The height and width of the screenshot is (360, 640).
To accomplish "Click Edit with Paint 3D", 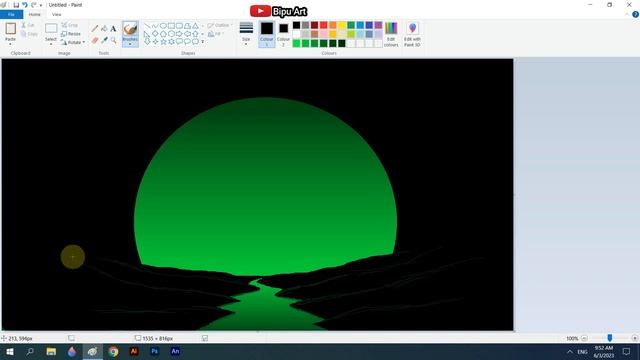I will (x=412, y=34).
